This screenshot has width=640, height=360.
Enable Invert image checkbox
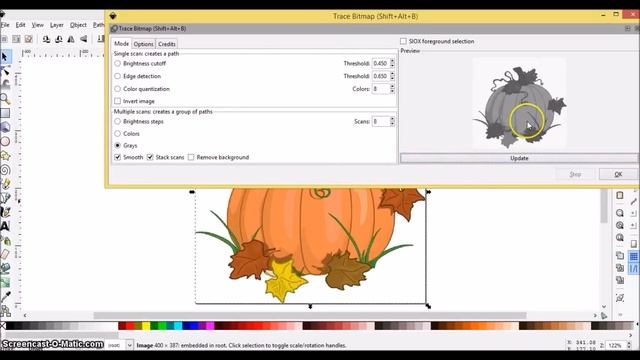118,101
